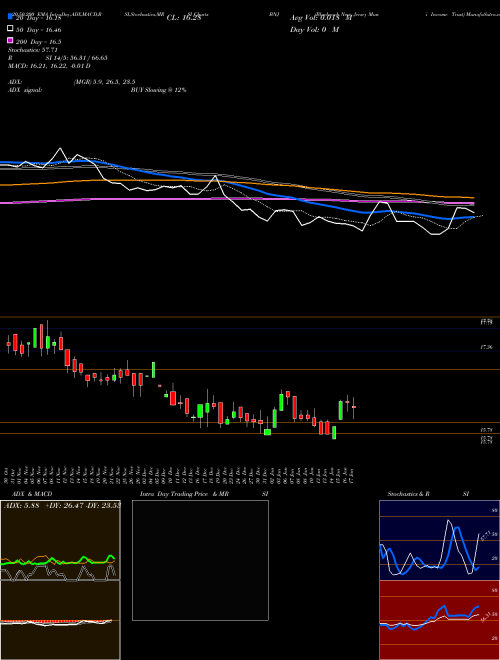Image resolution: width=500 pixels, height=660 pixels.
Task: Click the peak of the white price line
Action: pos(60,148)
